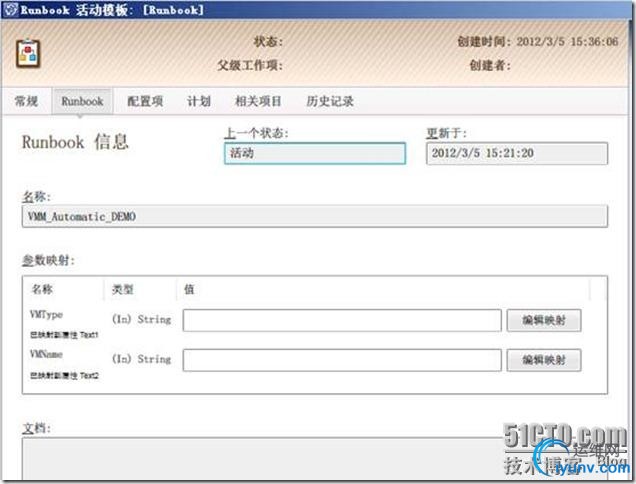This screenshot has width=636, height=484.
Task: Click the 上一个状态 field showing 活动
Action: coord(315,153)
